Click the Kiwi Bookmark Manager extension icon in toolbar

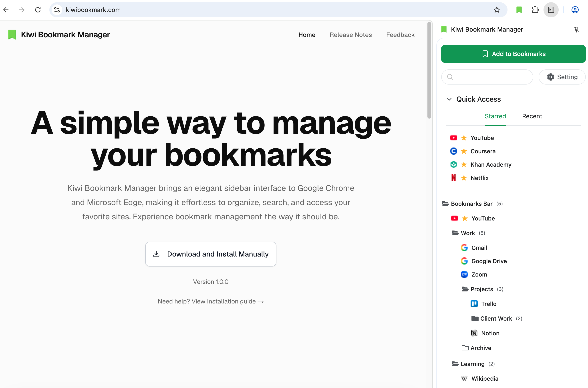(519, 10)
